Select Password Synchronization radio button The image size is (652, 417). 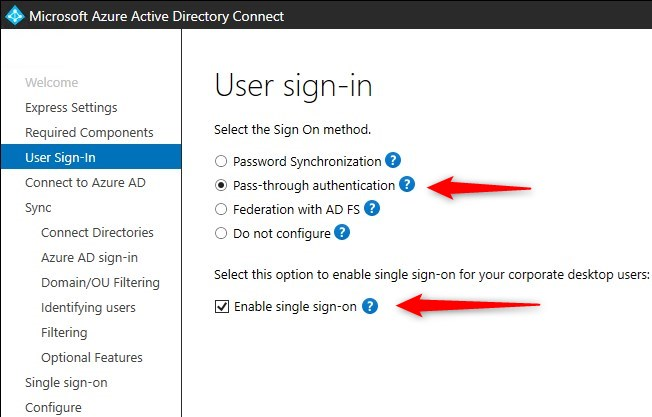pos(221,161)
